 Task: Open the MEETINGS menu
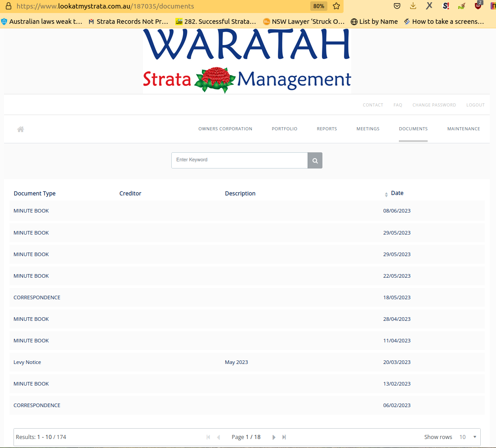[x=368, y=129]
